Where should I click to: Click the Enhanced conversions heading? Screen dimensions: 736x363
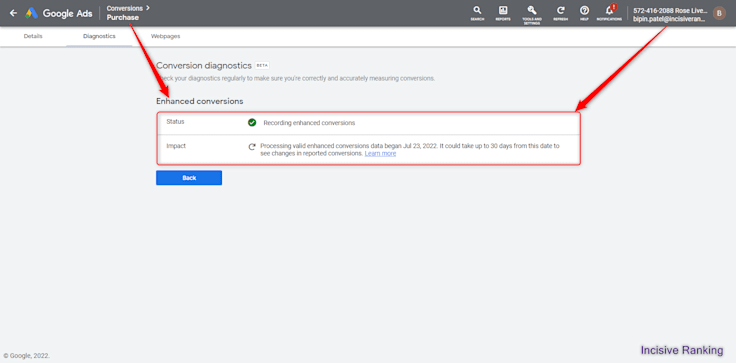(x=199, y=101)
